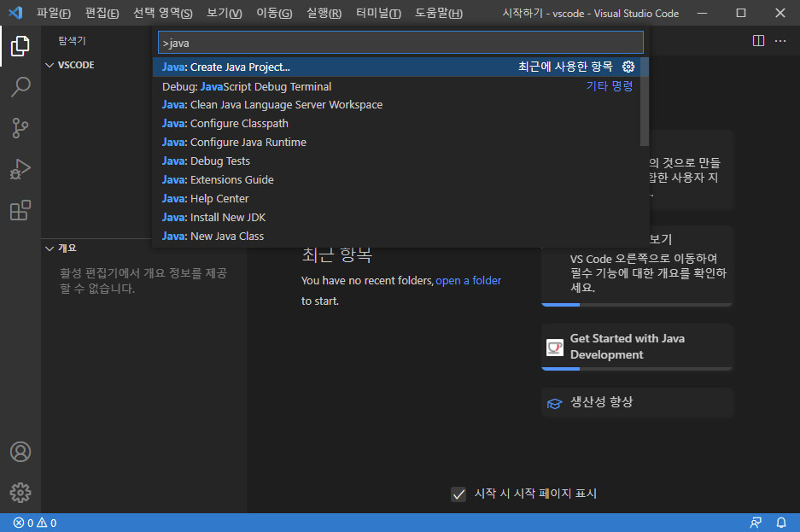Open the Accounts icon in activity bar
800x532 pixels.
coord(20,452)
